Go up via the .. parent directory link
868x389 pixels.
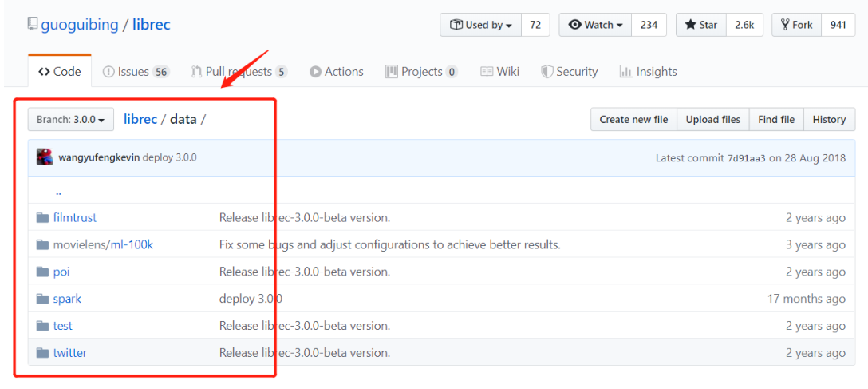click(x=58, y=193)
